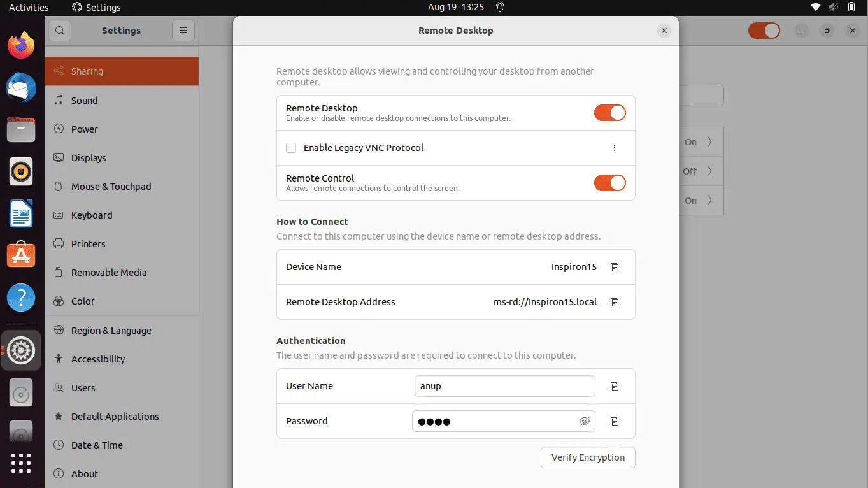Launch Thunderbird from the dock
Image resolution: width=868 pixels, height=488 pixels.
pos(21,88)
